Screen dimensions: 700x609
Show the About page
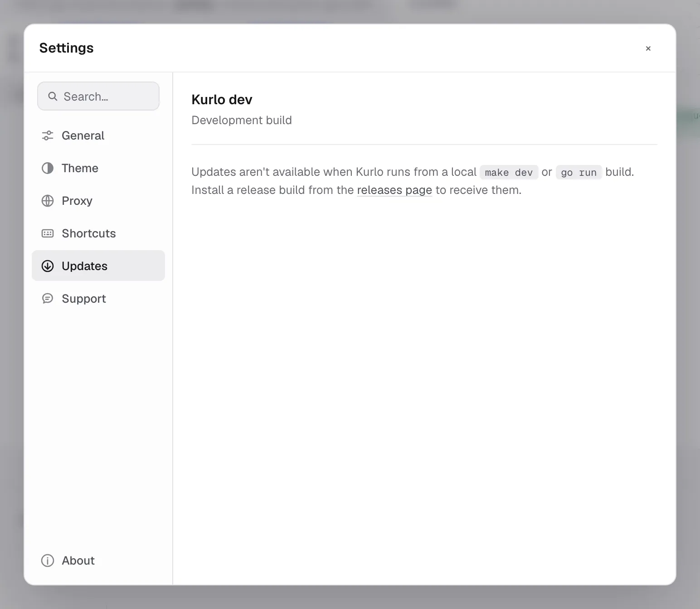coord(98,561)
